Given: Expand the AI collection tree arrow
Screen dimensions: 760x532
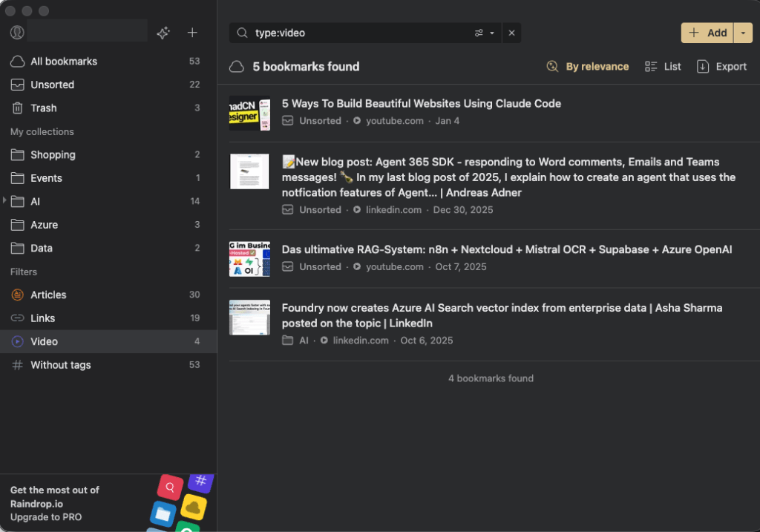Looking at the screenshot, I should 5,201.
